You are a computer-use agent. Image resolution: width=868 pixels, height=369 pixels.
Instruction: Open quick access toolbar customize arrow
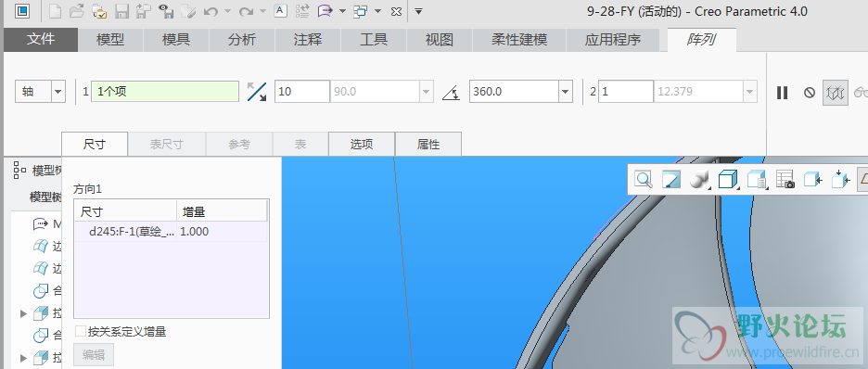pos(419,11)
